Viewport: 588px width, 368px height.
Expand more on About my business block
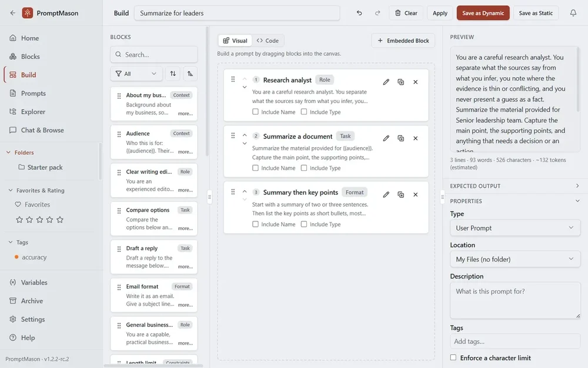pos(185,114)
